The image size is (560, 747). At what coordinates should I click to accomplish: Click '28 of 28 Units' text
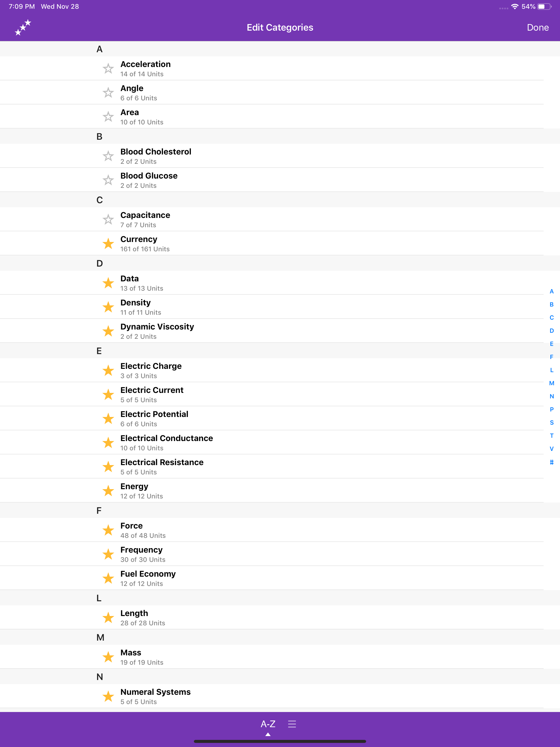142,623
